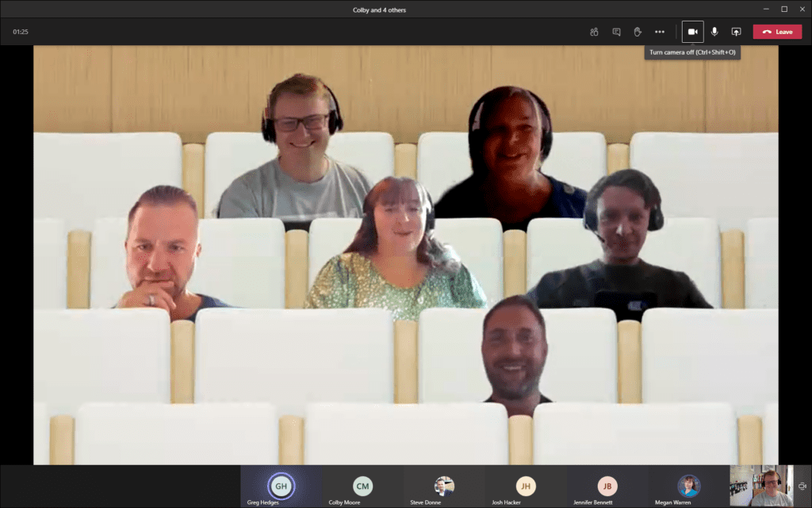Click the GH avatar circle
This screenshot has height=508, width=812.
click(x=281, y=486)
